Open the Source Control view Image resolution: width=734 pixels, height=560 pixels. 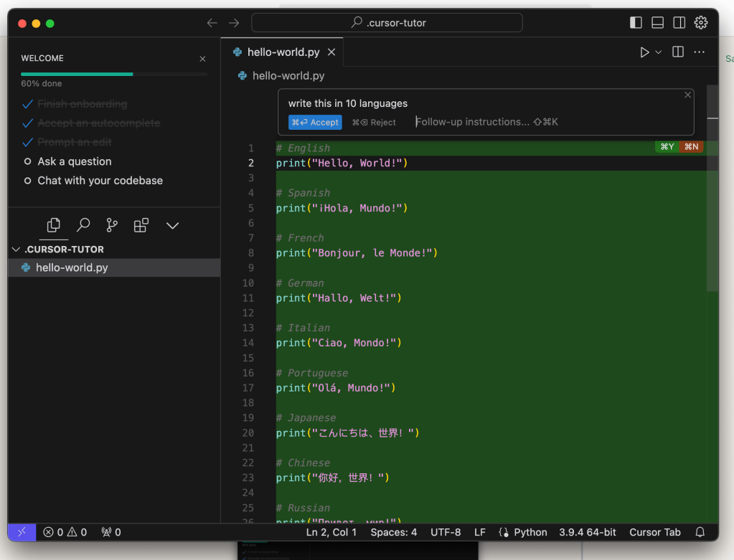(x=112, y=225)
